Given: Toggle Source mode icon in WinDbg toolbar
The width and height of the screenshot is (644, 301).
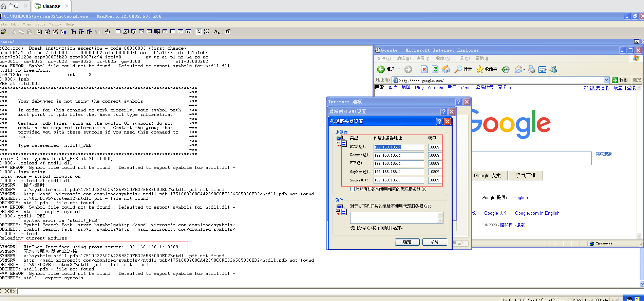Looking at the screenshot, I should 199,32.
